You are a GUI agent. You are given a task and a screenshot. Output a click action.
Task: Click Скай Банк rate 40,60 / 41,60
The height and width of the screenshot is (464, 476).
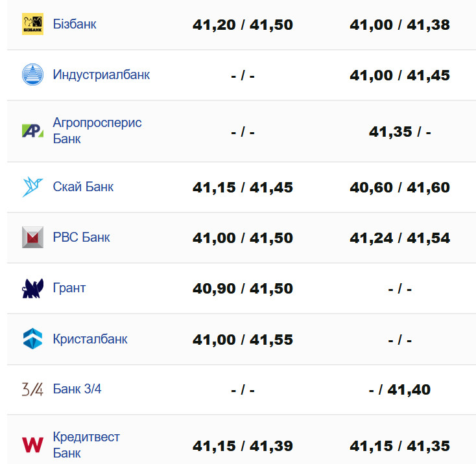399,188
